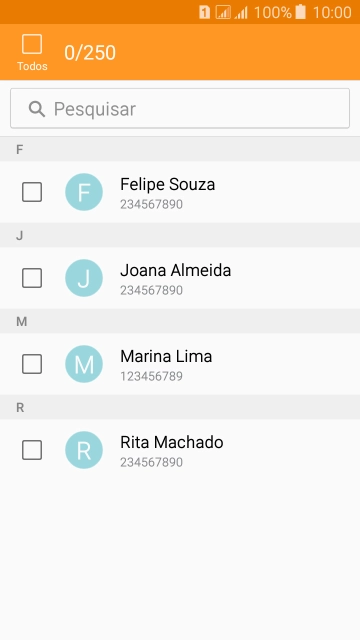Screen dimensions: 360x640
Task: Open the Felipe Souza contact name
Action: 167,184
